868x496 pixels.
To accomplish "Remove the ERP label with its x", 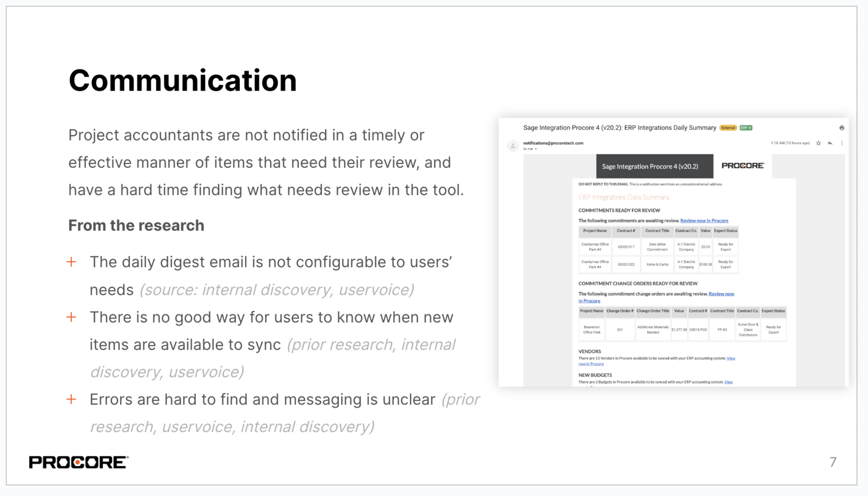I will (x=750, y=128).
